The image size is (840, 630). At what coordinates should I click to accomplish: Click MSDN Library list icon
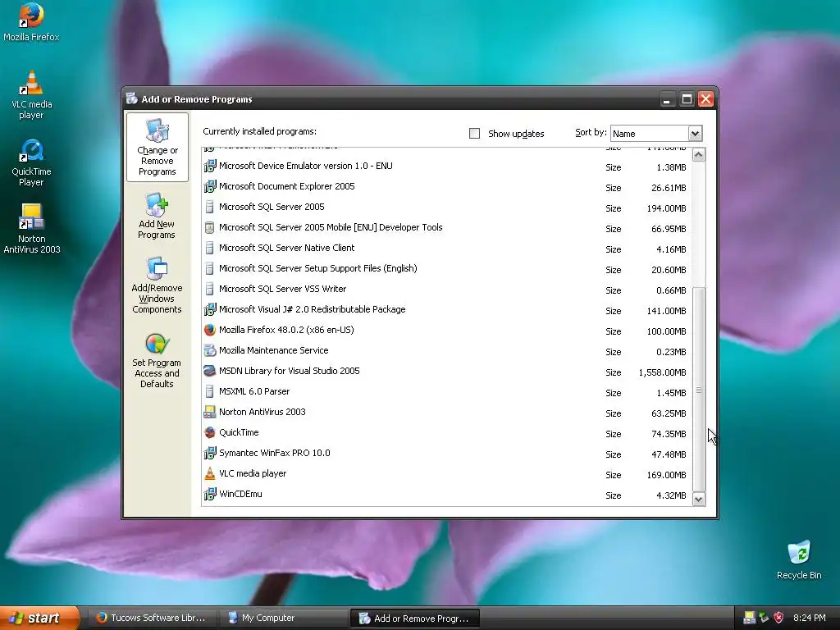(x=209, y=372)
